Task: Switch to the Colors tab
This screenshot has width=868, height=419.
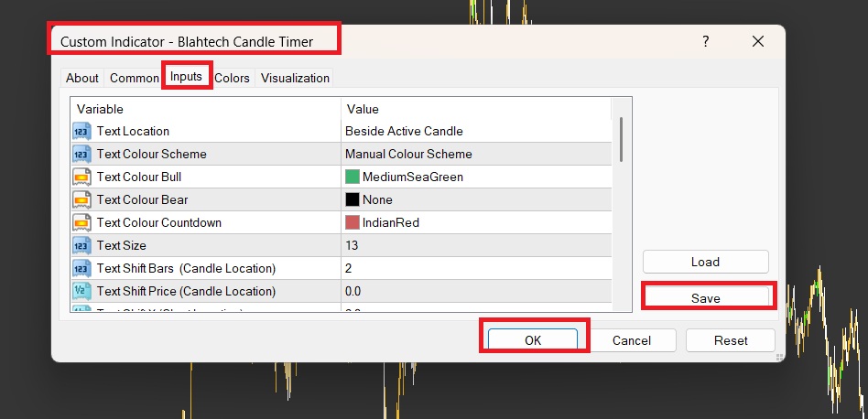Action: coord(232,78)
